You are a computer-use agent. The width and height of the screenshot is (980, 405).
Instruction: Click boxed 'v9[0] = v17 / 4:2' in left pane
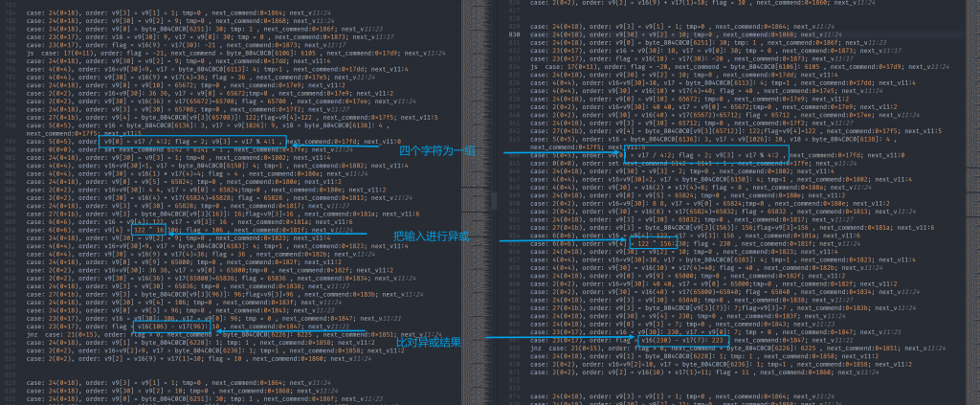coord(191,141)
